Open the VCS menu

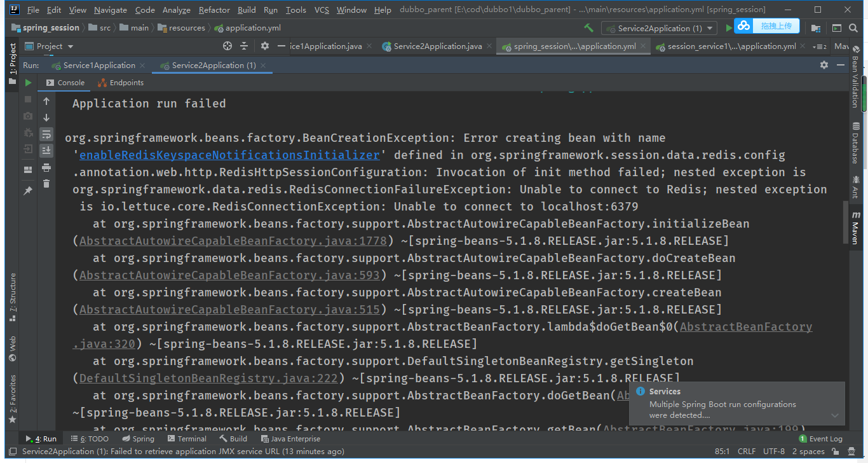322,10
